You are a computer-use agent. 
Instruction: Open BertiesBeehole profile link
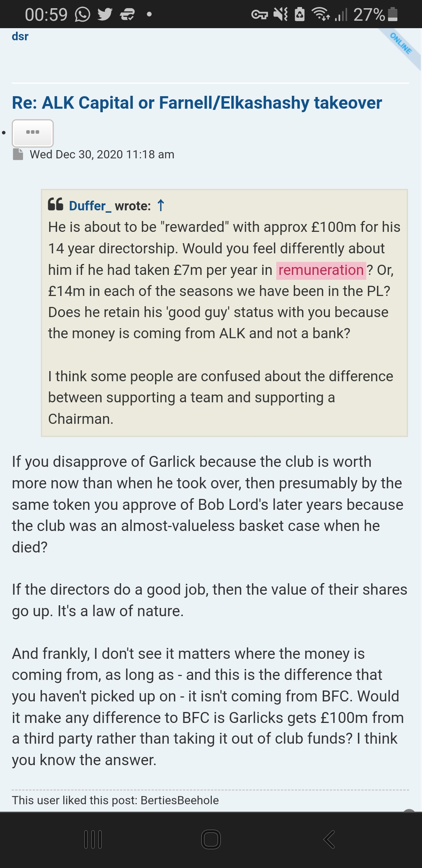pos(179,800)
